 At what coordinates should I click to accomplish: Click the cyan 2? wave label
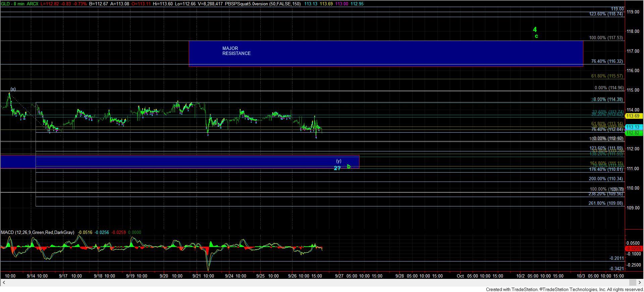[x=337, y=168]
